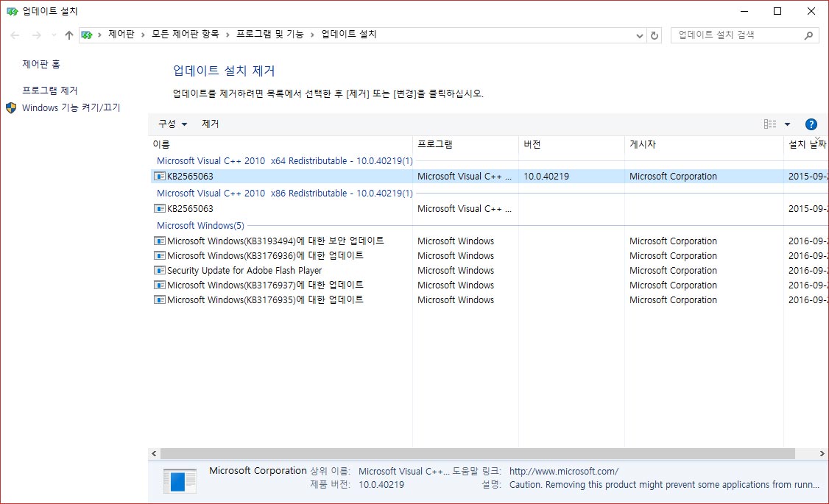Image resolution: width=829 pixels, height=504 pixels.
Task: Sort by 설치 날짜 column header
Action: point(806,144)
